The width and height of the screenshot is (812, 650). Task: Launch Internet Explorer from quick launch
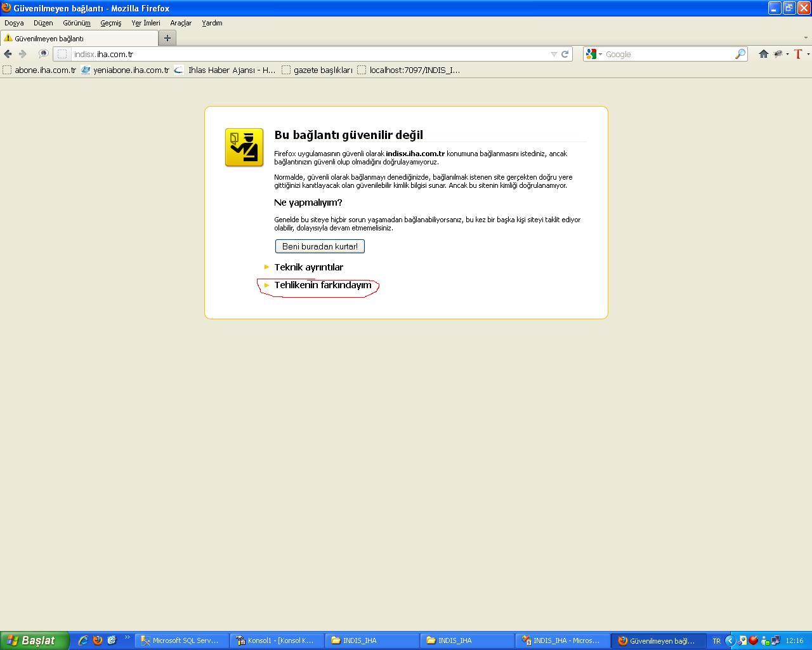point(83,640)
